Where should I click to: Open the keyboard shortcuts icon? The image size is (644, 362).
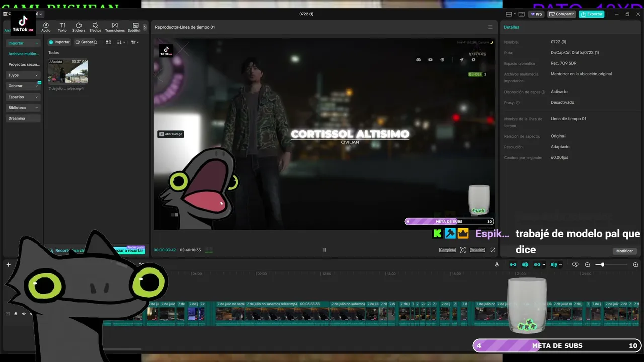[522, 14]
